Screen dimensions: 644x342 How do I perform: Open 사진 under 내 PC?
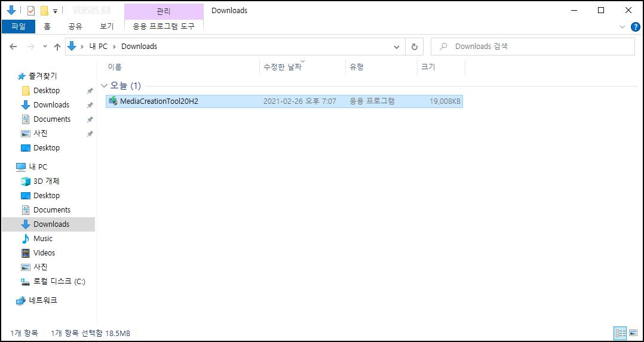[x=40, y=267]
